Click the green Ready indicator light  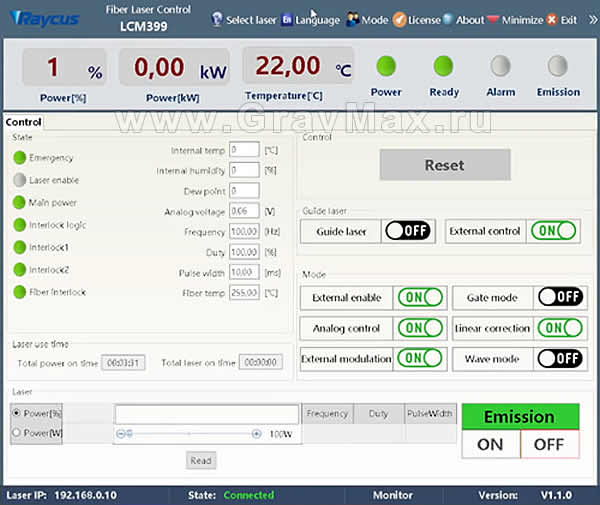click(x=443, y=66)
